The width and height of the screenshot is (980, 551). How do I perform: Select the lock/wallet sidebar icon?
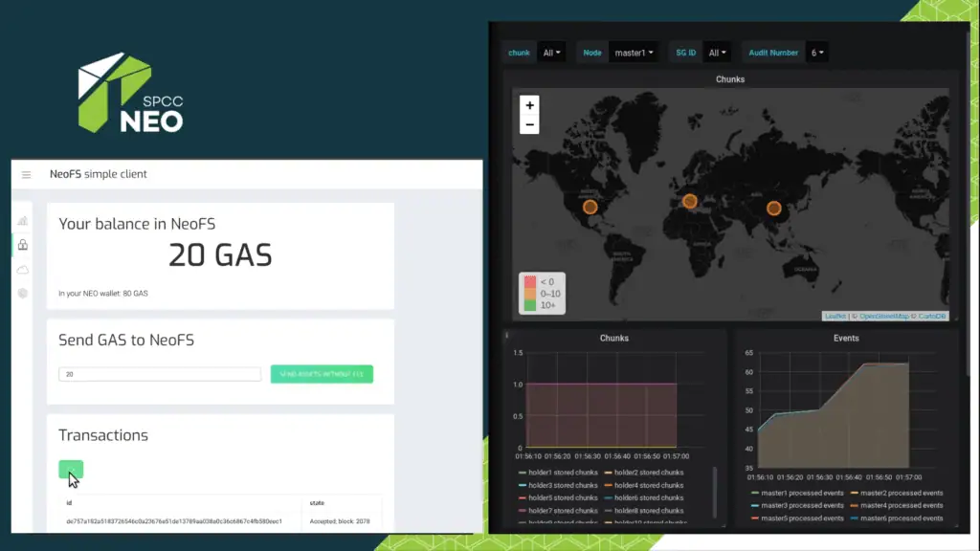tap(23, 245)
